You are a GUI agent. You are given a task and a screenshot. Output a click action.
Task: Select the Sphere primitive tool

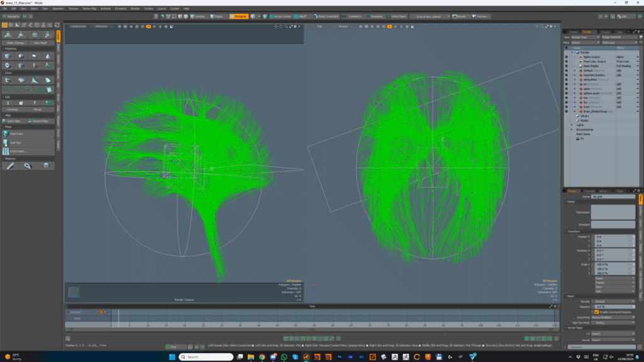[x=20, y=55]
